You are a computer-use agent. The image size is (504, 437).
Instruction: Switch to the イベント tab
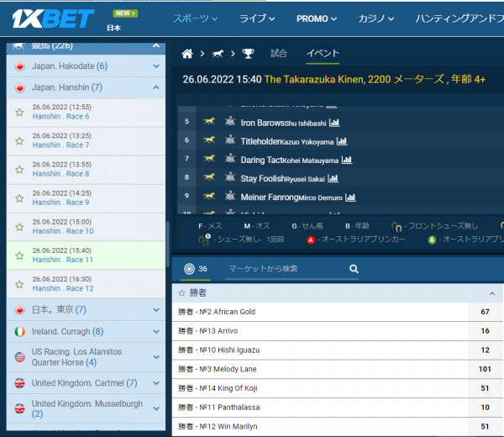click(x=323, y=54)
